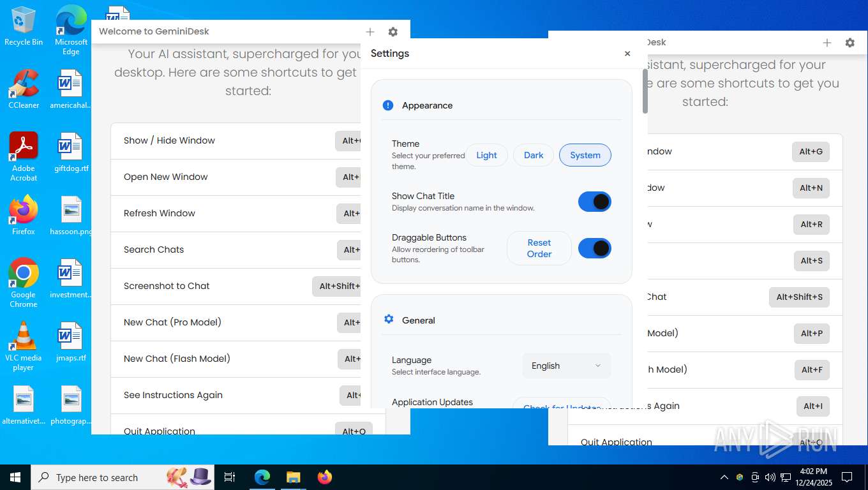Click the Alt+N shortcut key in right window

[x=811, y=188]
